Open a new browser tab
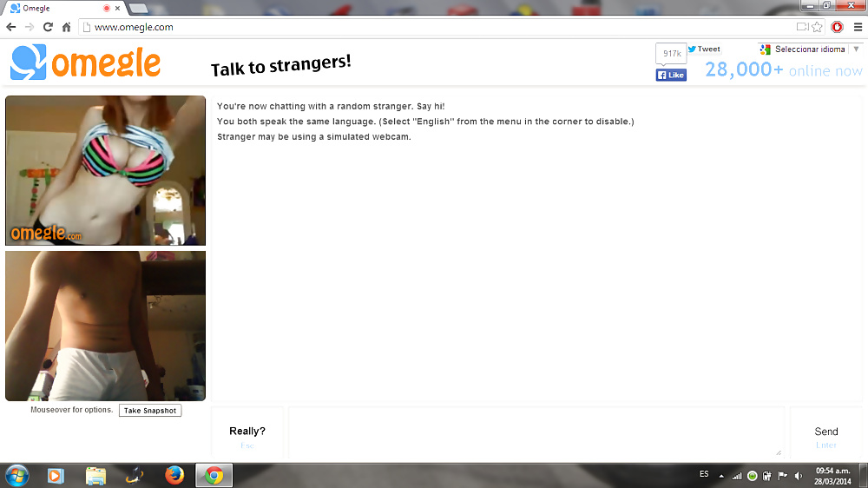This screenshot has width=868, height=488. pyautogui.click(x=138, y=8)
